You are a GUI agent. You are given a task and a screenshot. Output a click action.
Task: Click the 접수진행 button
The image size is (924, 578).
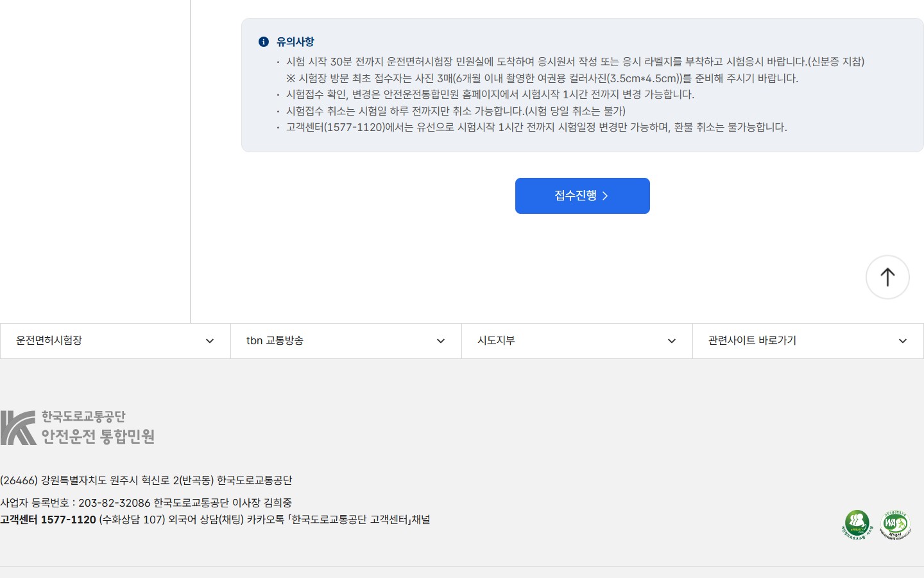[x=583, y=196]
